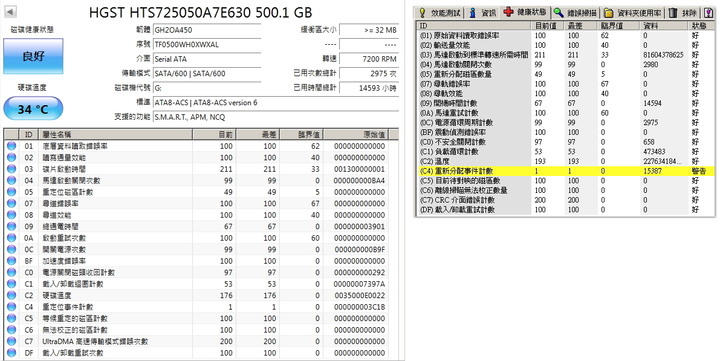
Task: Select the (C7) CRC 介面錯誤計數 row
Action: pos(566,200)
